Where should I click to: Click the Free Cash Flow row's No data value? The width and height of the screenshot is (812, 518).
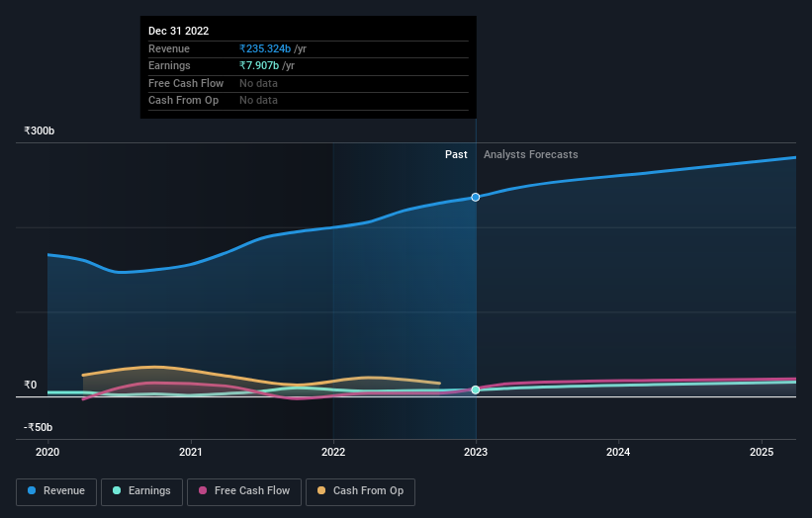258,83
